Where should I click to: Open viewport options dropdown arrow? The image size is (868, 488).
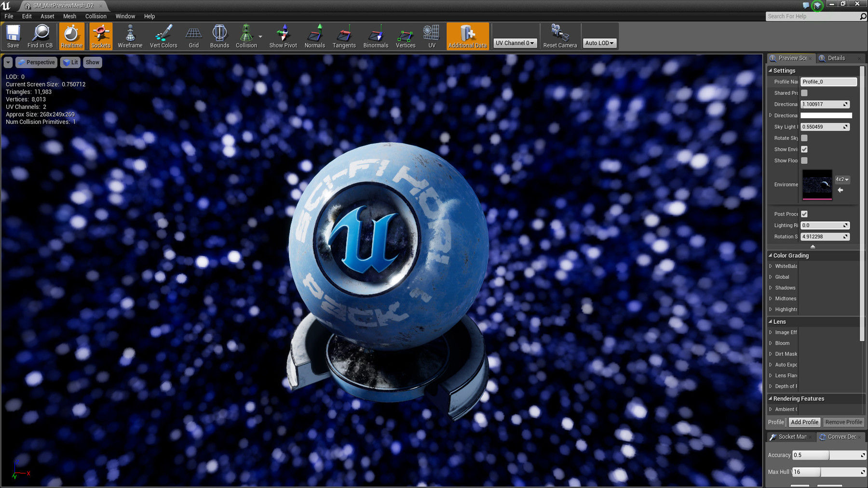tap(8, 62)
